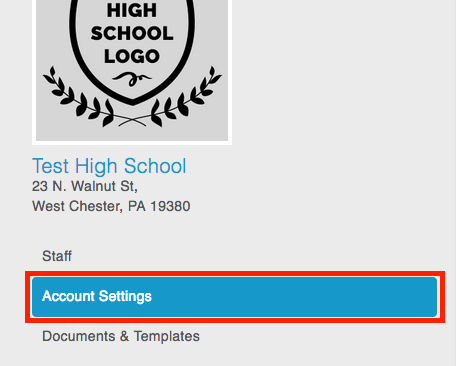The height and width of the screenshot is (366, 456).
Task: Select the West Chester, PA 19380 line
Action: [111, 206]
